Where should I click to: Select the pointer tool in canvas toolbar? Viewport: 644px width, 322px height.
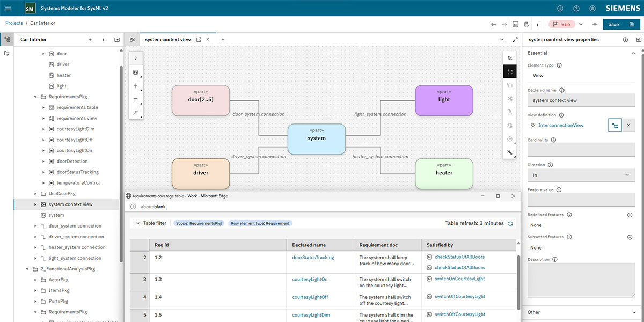(x=510, y=58)
